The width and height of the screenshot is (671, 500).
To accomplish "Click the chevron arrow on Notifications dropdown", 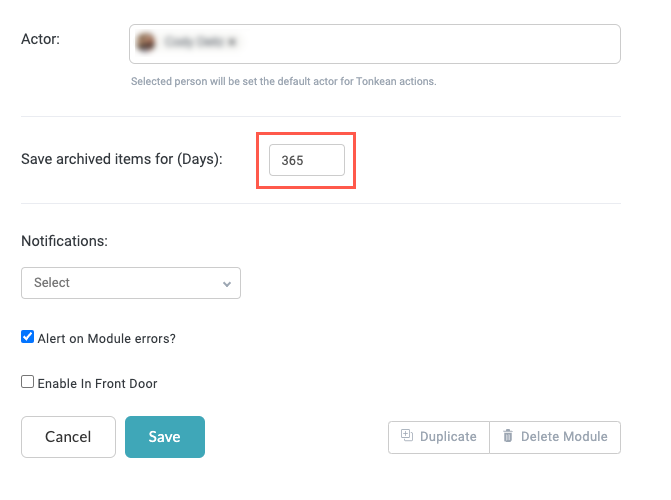I will (x=227, y=284).
